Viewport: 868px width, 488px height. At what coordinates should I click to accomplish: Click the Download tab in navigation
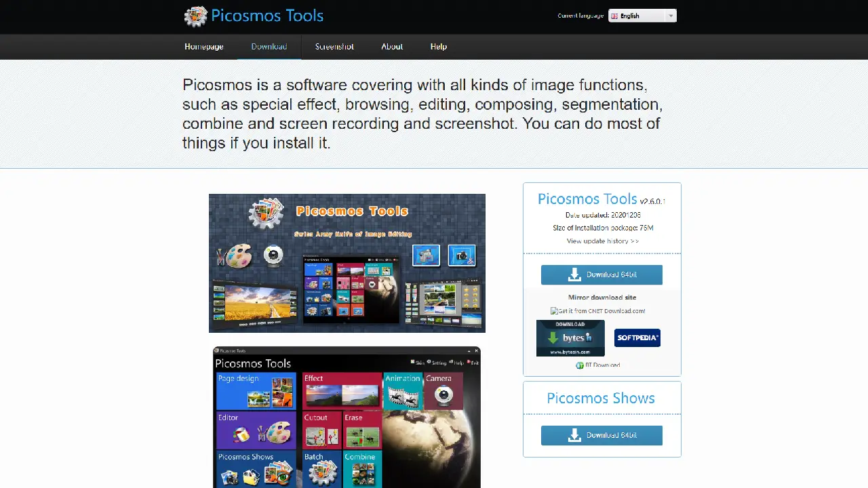(x=269, y=47)
